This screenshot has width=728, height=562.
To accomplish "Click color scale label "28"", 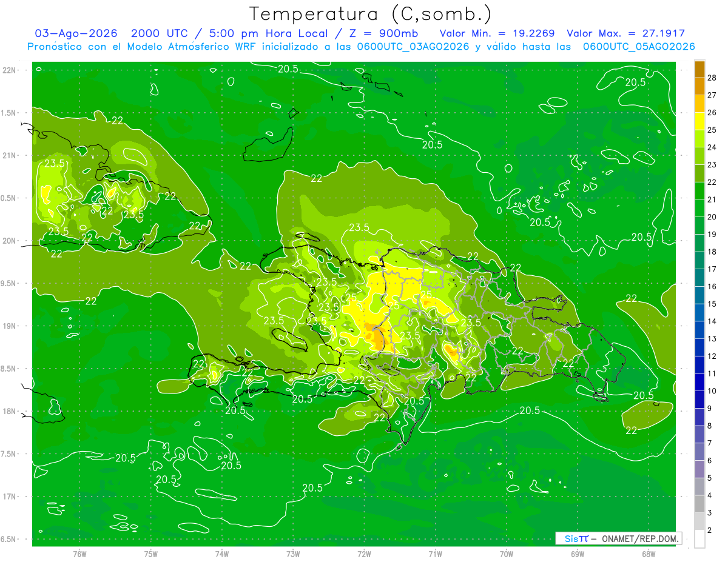I will pyautogui.click(x=712, y=78).
